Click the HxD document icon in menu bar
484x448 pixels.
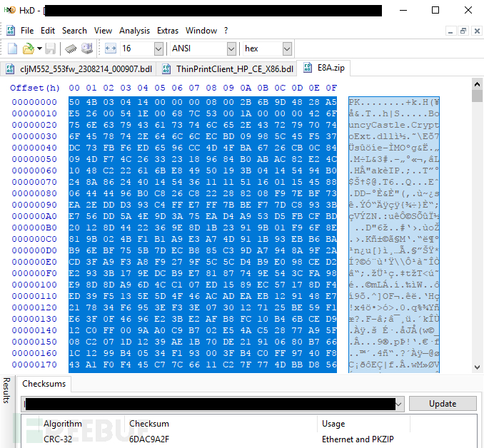point(10,31)
